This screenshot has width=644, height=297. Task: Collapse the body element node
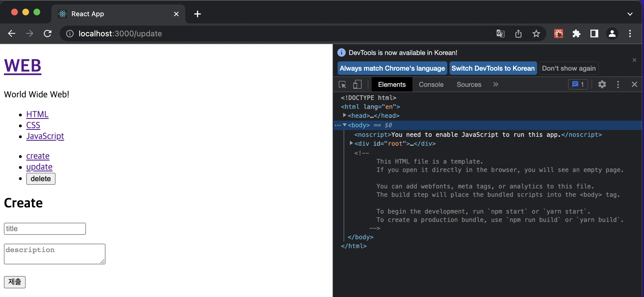(345, 125)
